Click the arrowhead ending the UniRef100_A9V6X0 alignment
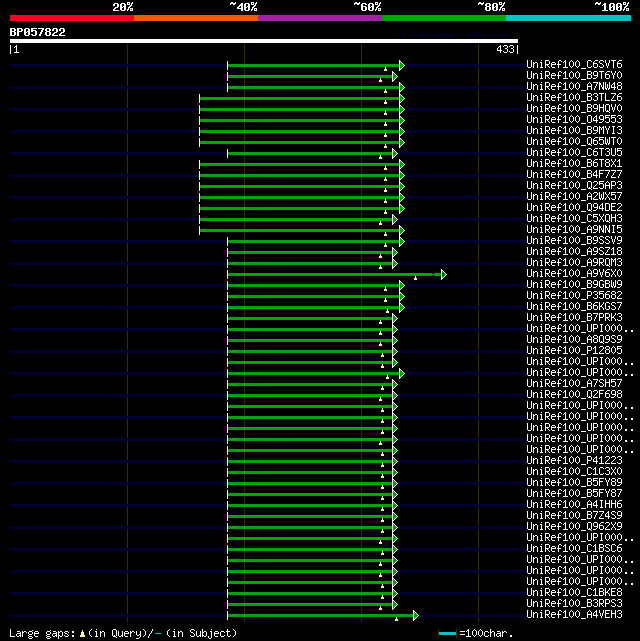640x641 pixels. 444,275
